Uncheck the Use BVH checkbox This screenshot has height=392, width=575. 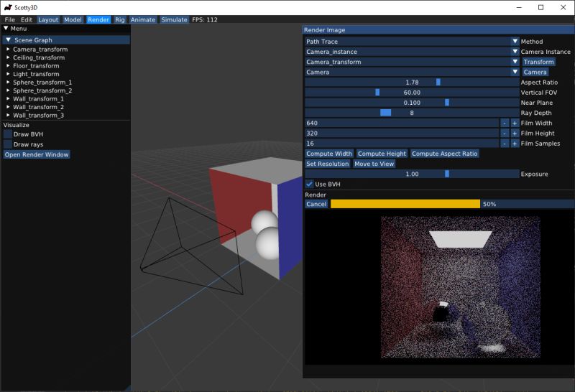click(x=309, y=185)
